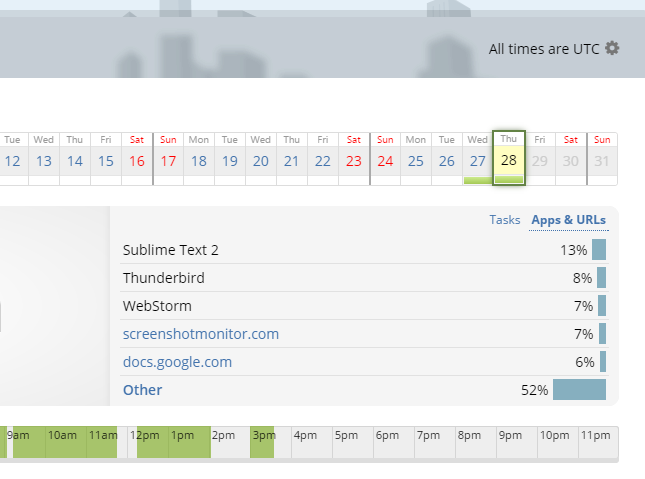The image size is (645, 479).
Task: Select Monday 25 in the calendar
Action: pyautogui.click(x=416, y=159)
